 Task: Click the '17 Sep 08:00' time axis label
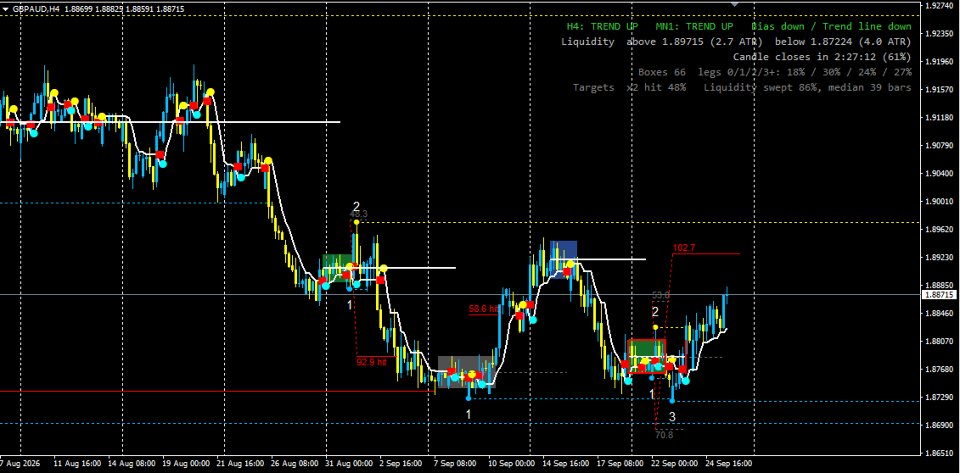[621, 463]
